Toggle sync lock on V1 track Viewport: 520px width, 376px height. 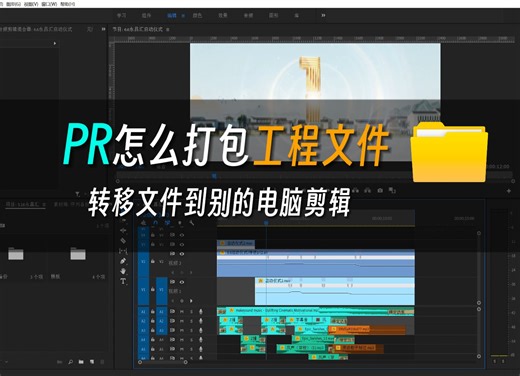point(172,282)
